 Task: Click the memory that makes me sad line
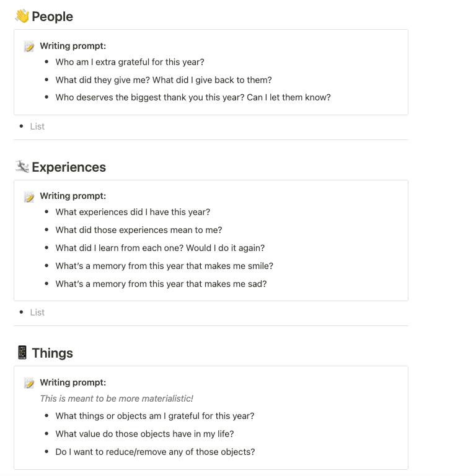(161, 284)
